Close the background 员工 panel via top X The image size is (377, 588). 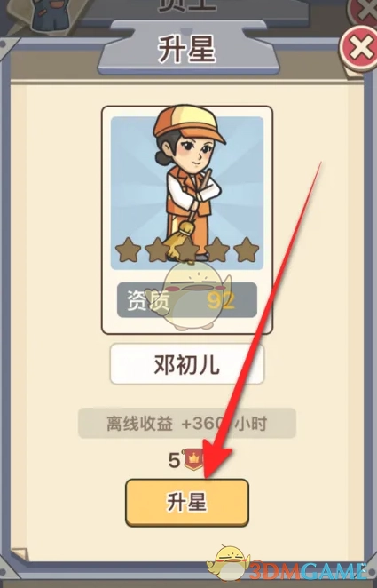point(365,10)
